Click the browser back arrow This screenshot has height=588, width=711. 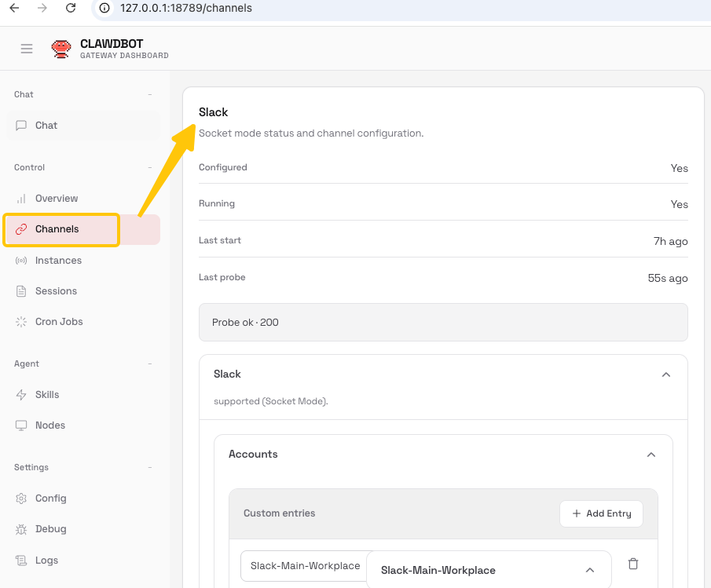click(x=14, y=8)
